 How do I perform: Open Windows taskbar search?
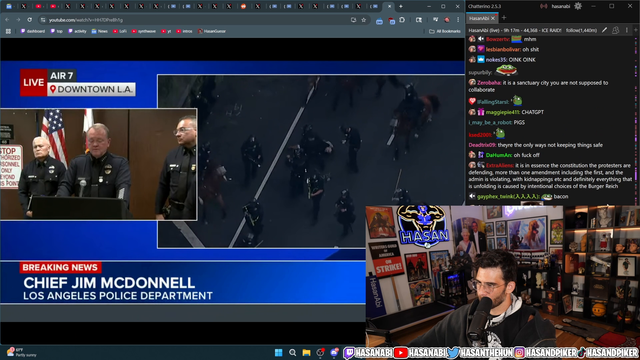(x=292, y=353)
